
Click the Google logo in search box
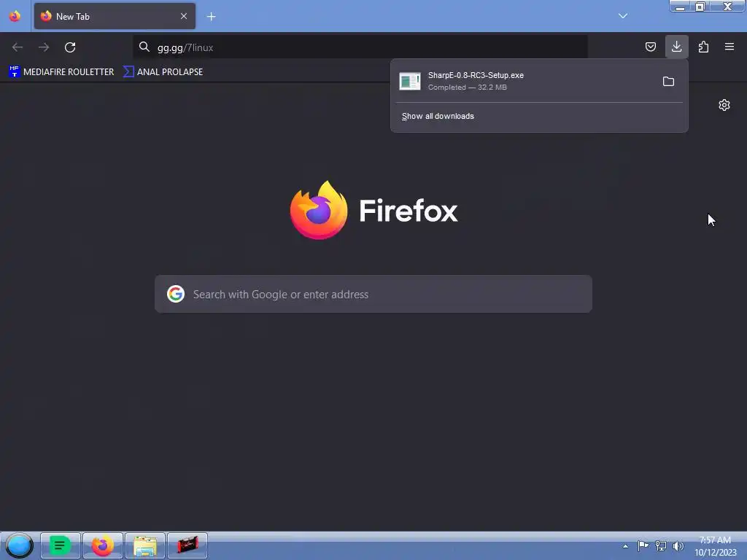tap(176, 294)
